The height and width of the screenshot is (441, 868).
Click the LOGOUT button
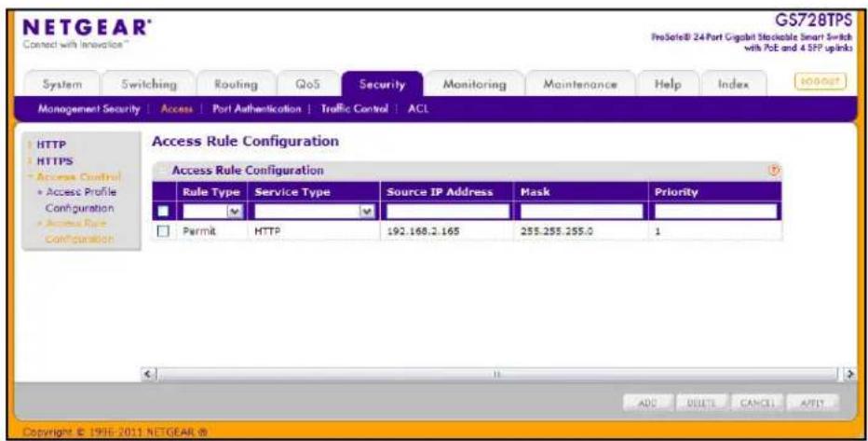(821, 81)
